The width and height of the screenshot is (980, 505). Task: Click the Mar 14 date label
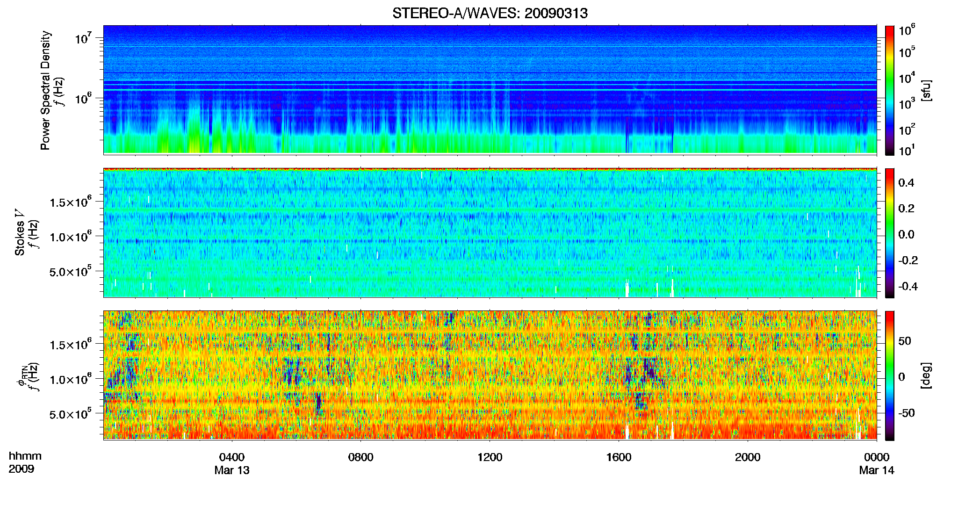click(x=877, y=470)
